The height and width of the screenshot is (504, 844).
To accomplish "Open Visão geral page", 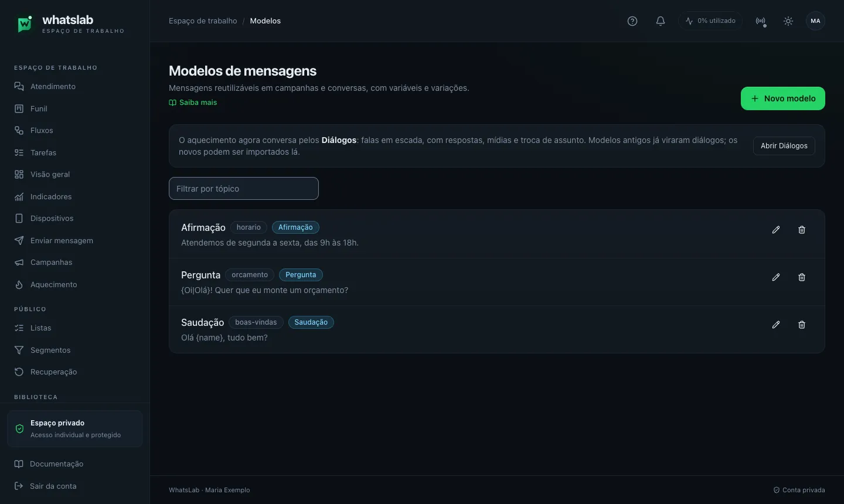I will [x=75, y=175].
